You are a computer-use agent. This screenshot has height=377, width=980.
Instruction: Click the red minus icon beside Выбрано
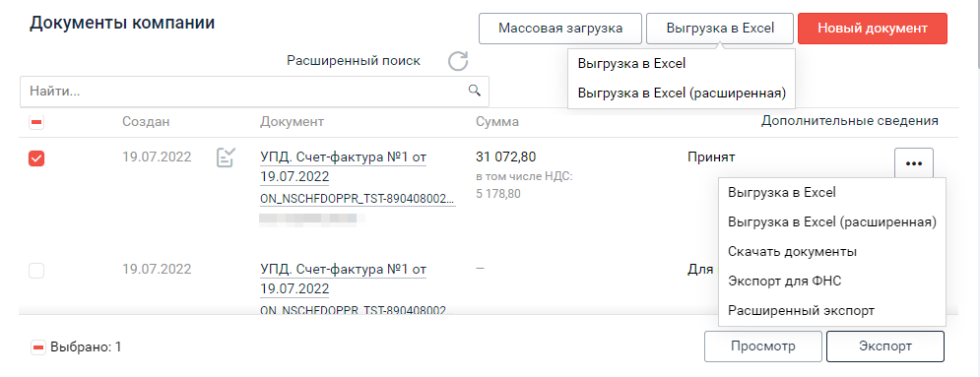[38, 347]
